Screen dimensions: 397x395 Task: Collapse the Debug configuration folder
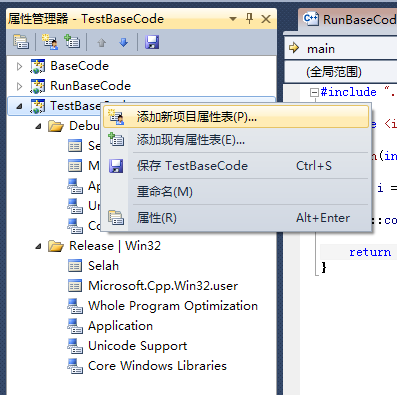coord(39,126)
